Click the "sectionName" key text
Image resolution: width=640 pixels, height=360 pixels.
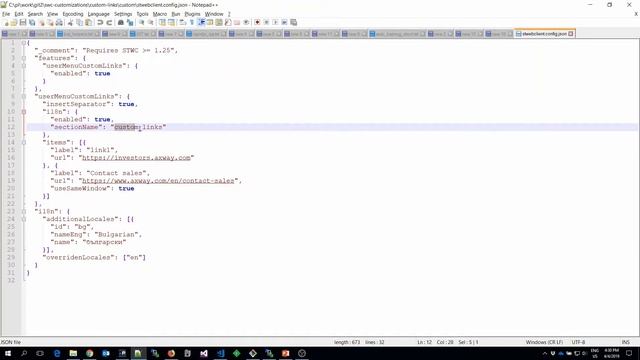76,127
